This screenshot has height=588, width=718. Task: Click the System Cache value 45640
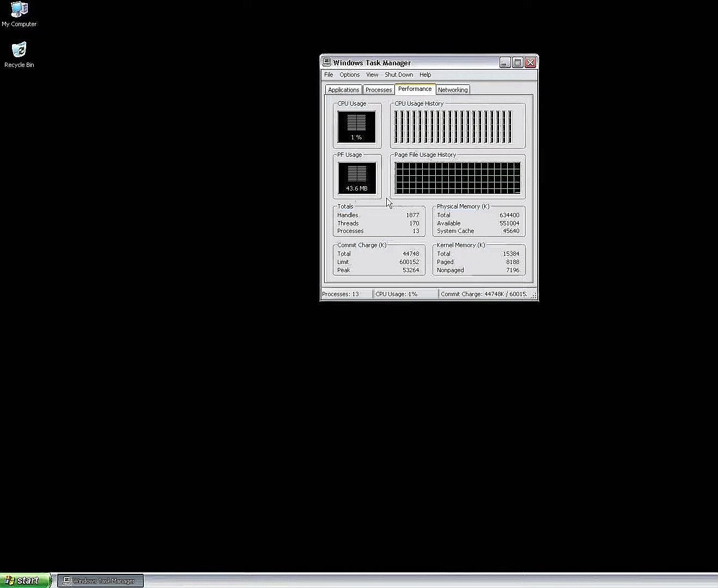point(511,231)
